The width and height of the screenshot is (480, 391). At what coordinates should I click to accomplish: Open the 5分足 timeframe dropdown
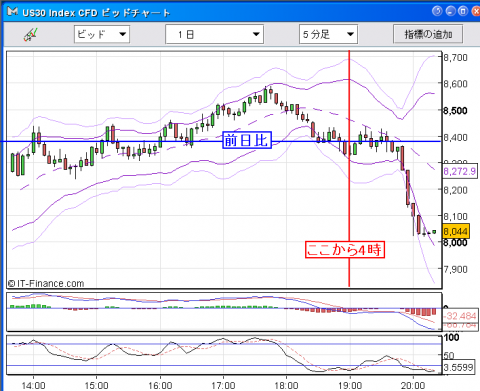[328, 34]
